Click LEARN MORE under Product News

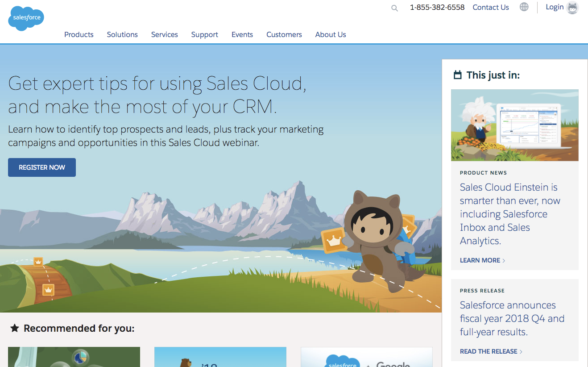[x=483, y=260]
